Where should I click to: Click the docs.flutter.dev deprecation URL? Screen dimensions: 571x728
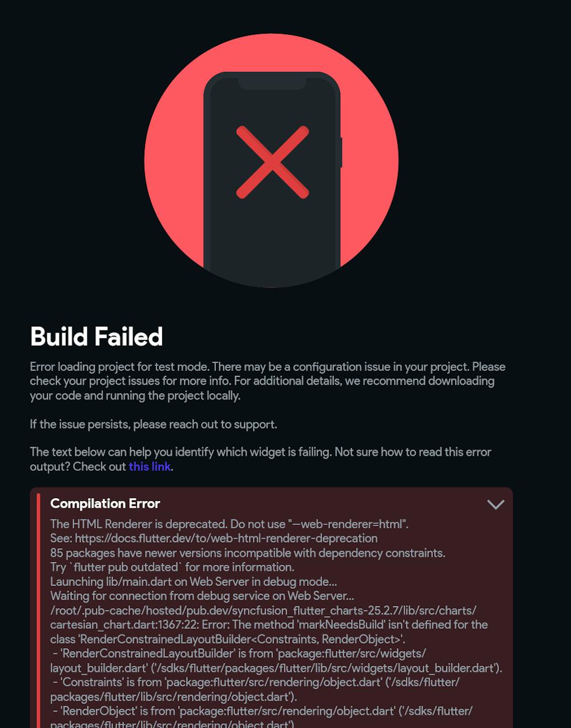click(226, 539)
